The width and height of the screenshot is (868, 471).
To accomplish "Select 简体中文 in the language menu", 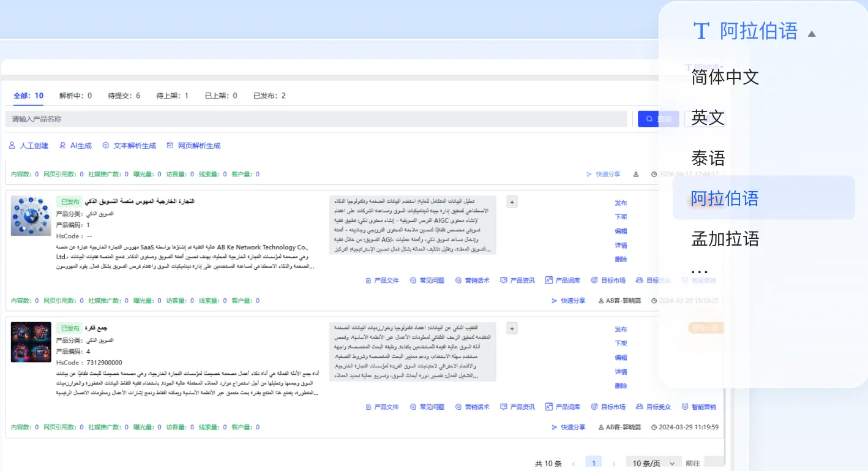I will [725, 77].
